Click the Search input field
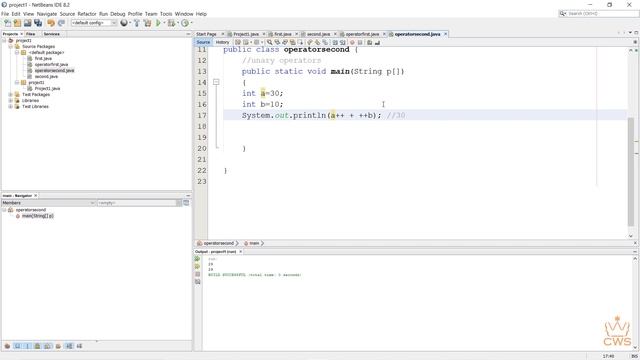The width and height of the screenshot is (640, 360). point(602,14)
